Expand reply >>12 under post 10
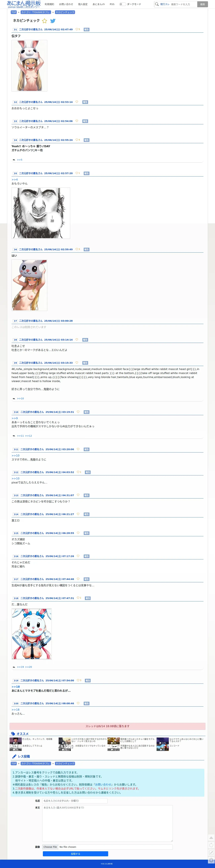Image resolution: width=215 pixels, height=868 pixels. coord(28,436)
